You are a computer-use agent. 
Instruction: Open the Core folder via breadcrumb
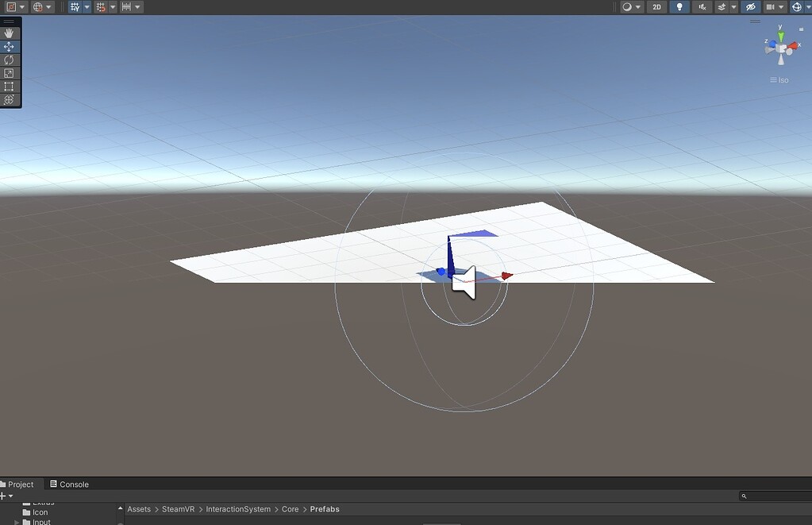[290, 508]
